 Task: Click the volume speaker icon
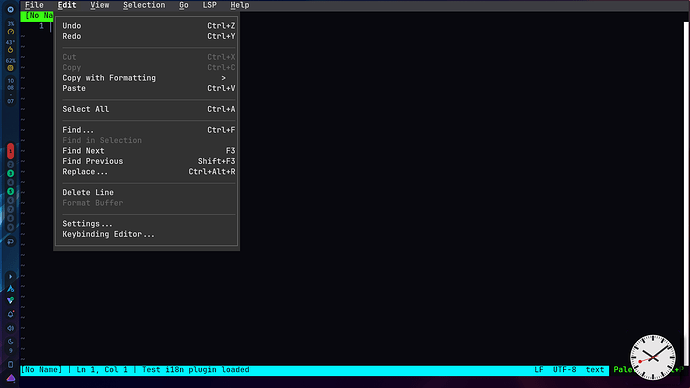(11, 328)
